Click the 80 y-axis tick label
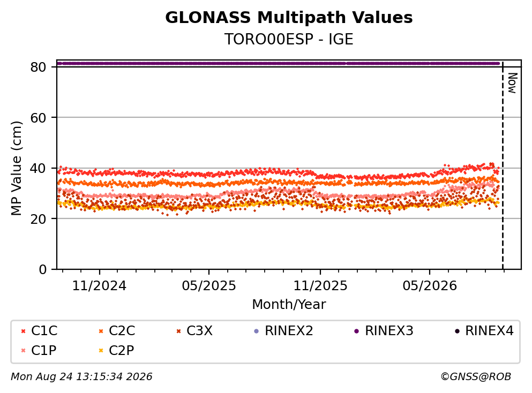The image size is (532, 393). (x=38, y=67)
